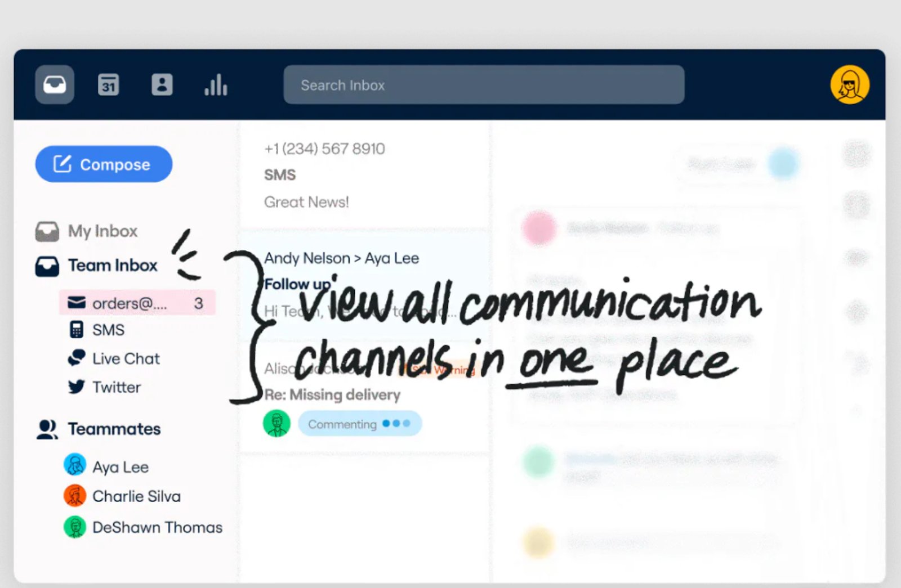Viewport: 901px width, 588px height.
Task: Click the SMS phone icon
Action: 76,330
